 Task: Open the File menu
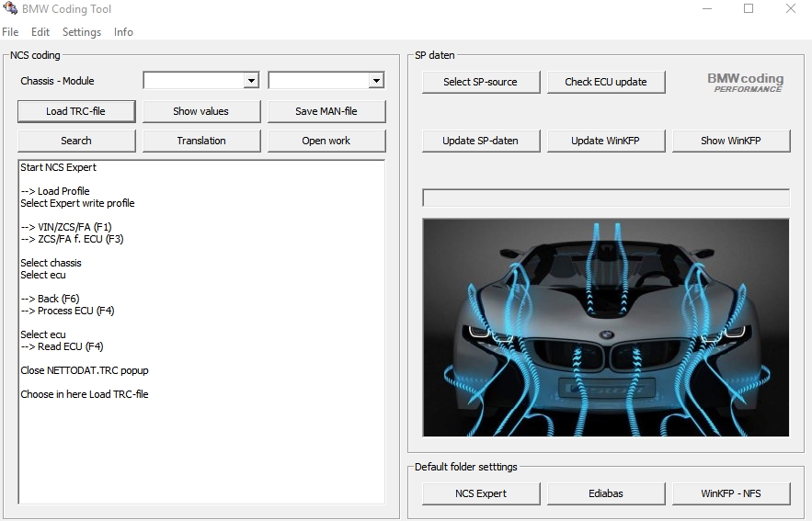click(10, 32)
